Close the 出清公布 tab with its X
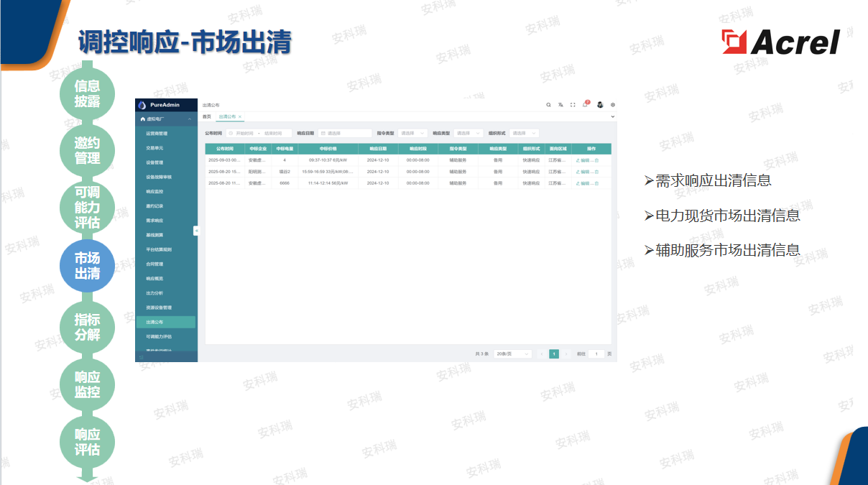The height and width of the screenshot is (485, 868). click(240, 116)
